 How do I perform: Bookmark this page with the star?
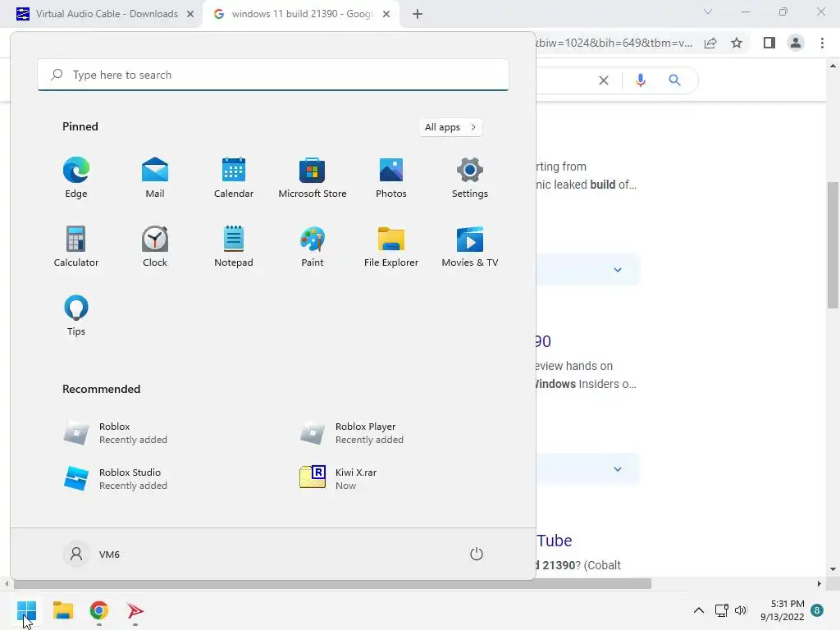(x=737, y=43)
